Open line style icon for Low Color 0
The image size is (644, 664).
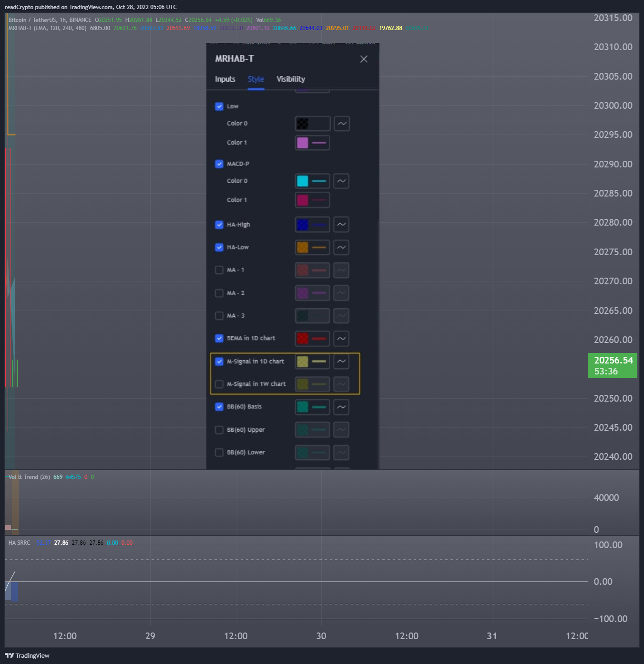click(x=342, y=124)
